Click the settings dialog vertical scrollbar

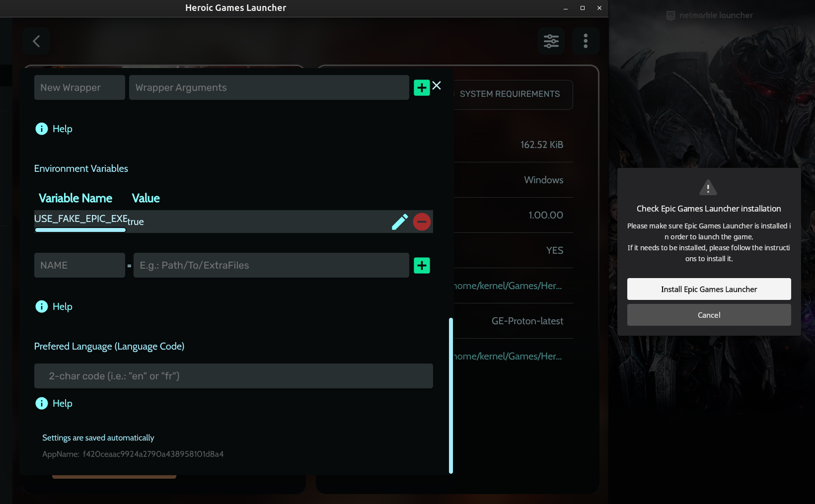click(x=451, y=396)
